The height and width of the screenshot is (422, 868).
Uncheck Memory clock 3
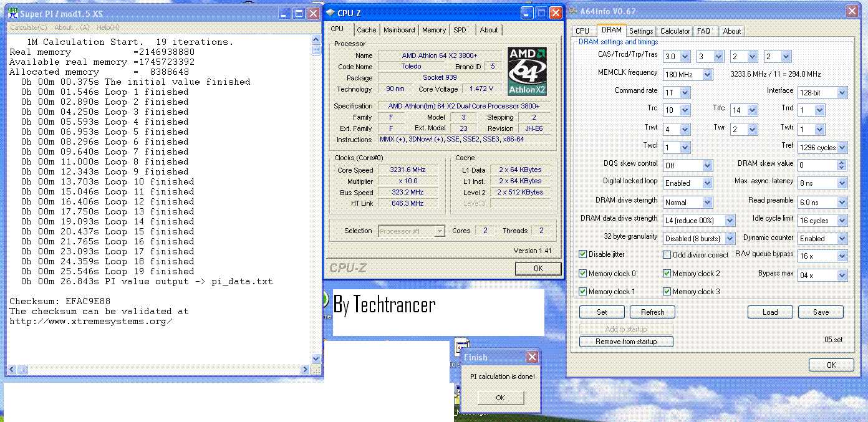click(667, 291)
